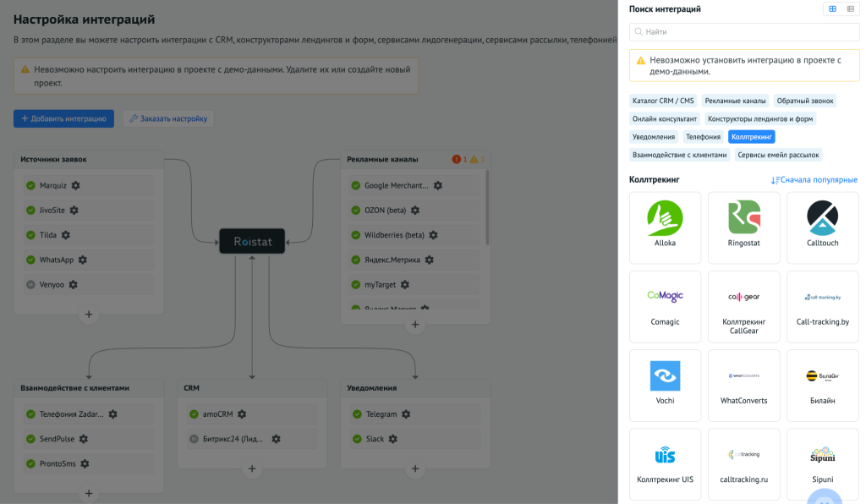Open settings gear for Телефония Zadarma

click(x=112, y=414)
